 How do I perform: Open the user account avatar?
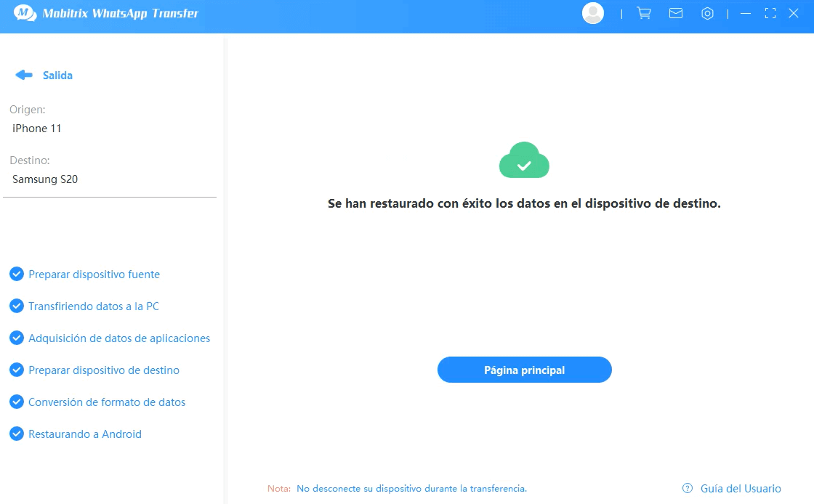593,13
